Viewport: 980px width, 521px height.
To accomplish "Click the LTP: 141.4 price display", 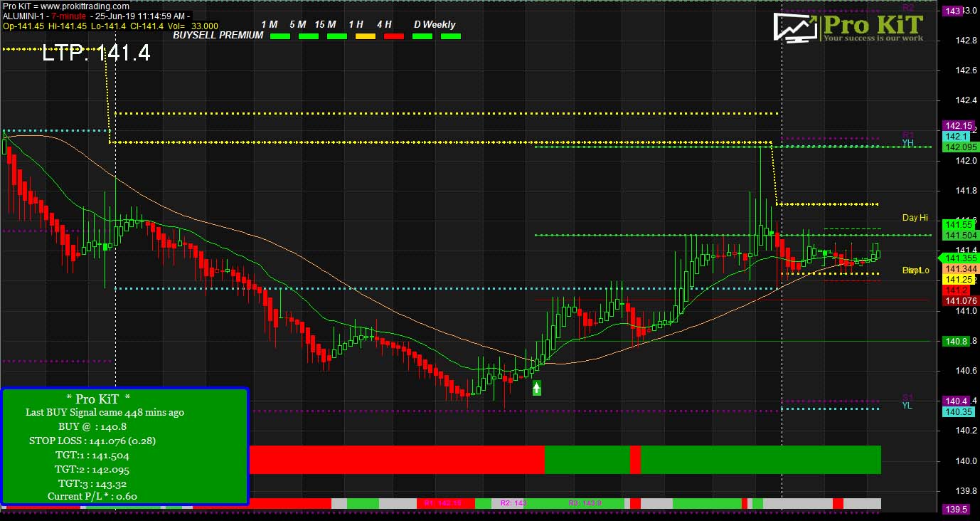I will click(96, 53).
